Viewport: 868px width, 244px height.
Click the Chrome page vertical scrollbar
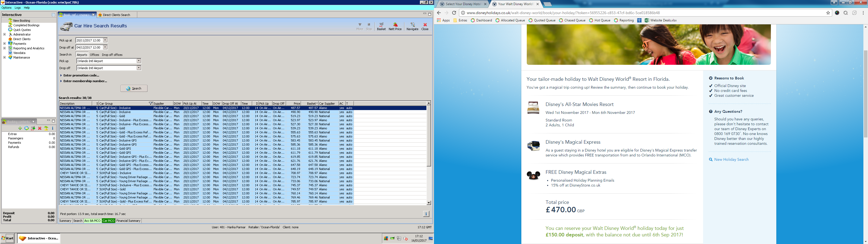point(865,94)
